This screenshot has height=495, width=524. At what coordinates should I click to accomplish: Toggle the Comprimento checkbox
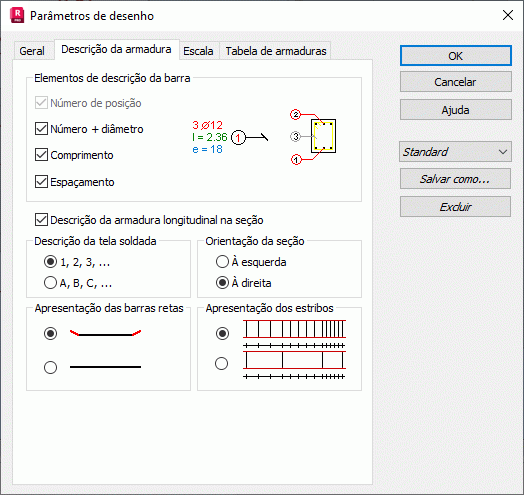click(x=41, y=155)
